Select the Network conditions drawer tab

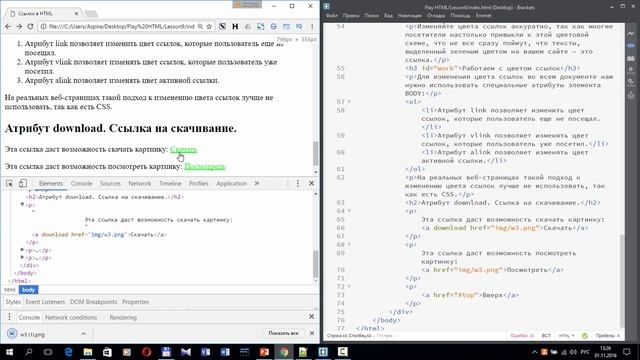71,318
